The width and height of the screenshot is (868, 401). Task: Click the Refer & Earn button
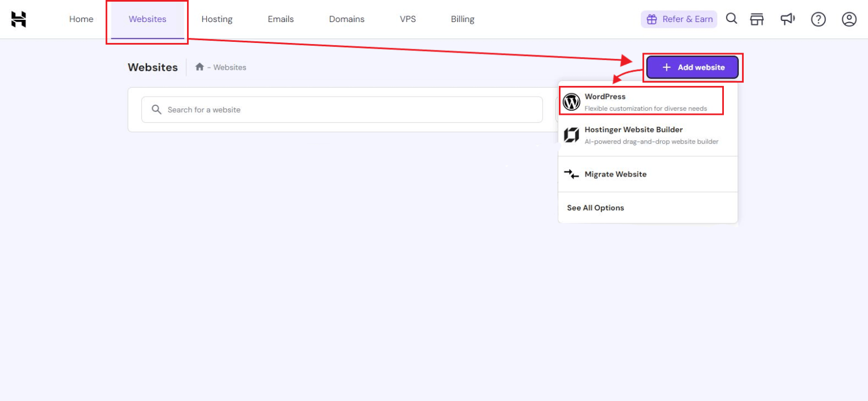point(679,19)
